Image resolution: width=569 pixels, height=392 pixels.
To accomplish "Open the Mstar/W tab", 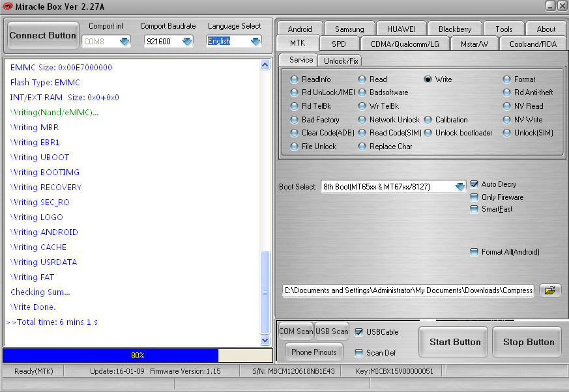I will click(x=474, y=44).
